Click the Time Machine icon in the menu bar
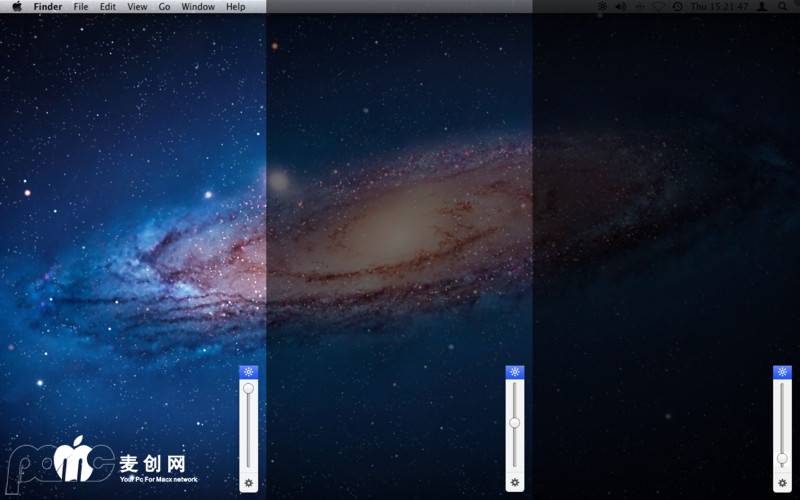The image size is (800, 500). tap(678, 6)
